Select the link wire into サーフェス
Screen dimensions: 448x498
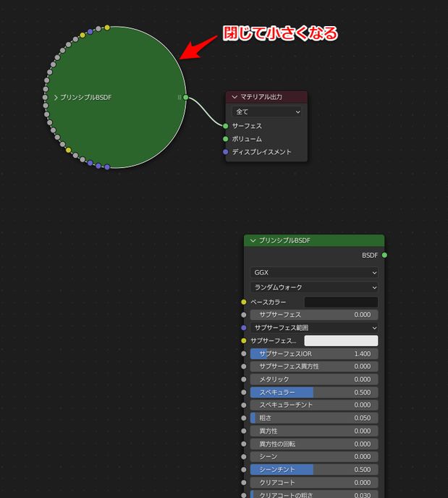click(206, 111)
